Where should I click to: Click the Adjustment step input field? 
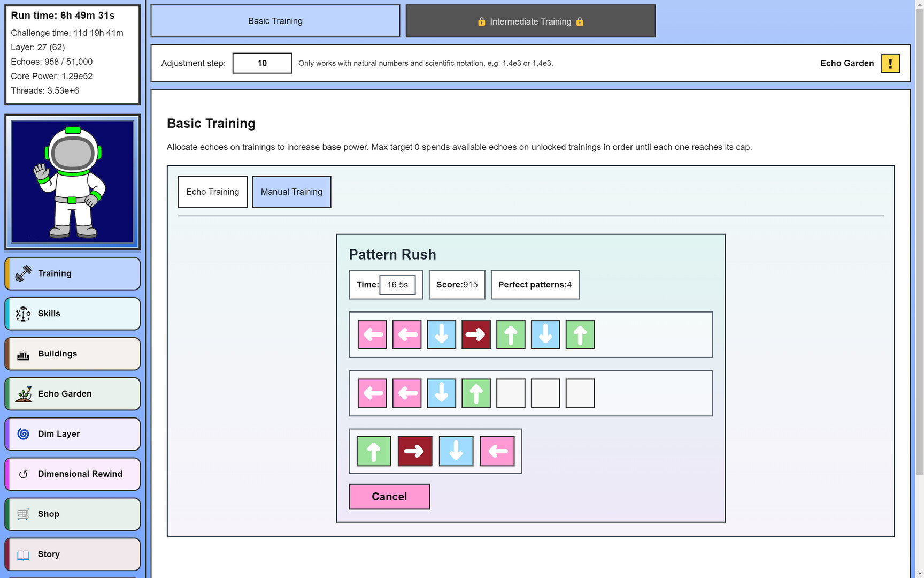pyautogui.click(x=262, y=63)
